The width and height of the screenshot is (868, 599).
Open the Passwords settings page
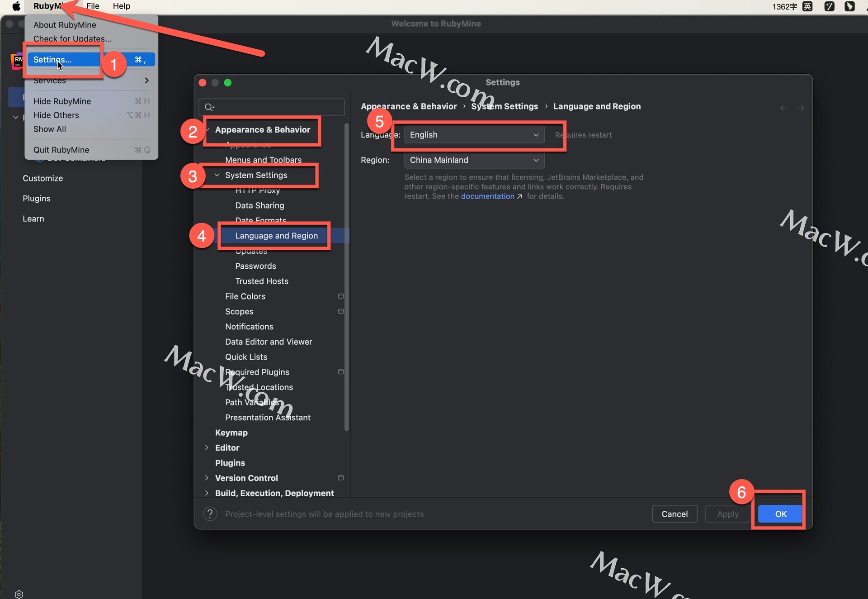(x=255, y=266)
